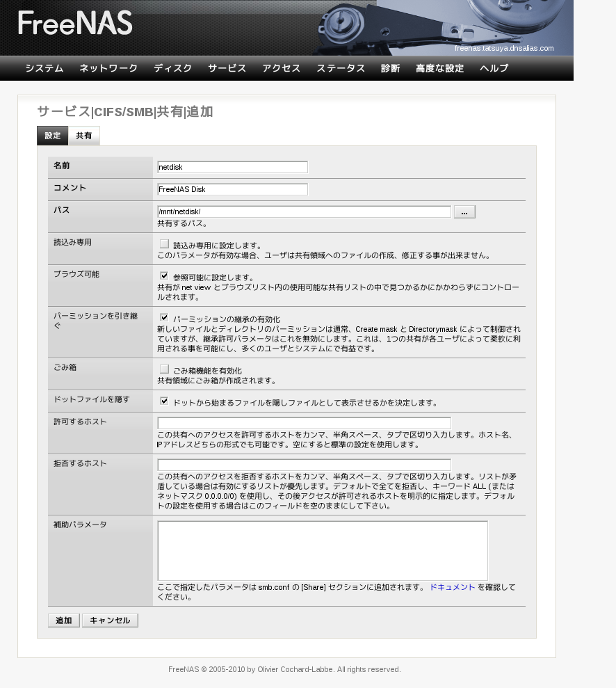Click the 補助パラメータ text area

(x=323, y=551)
